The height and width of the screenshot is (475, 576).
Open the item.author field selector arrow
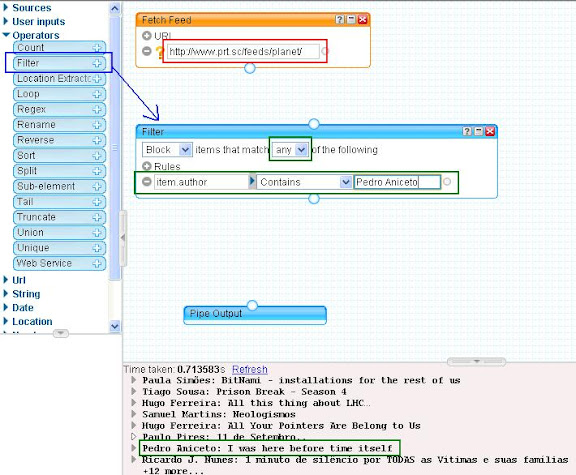click(x=252, y=181)
